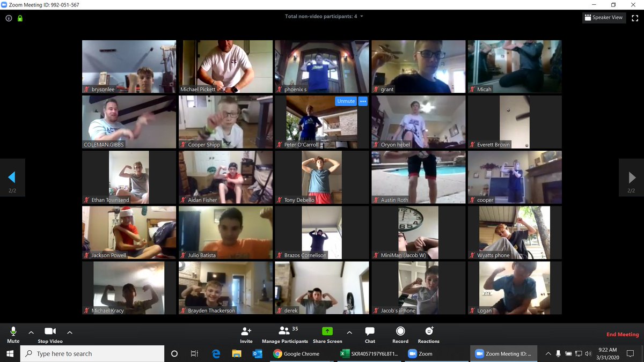Show hidden system tray icons

pos(548,353)
